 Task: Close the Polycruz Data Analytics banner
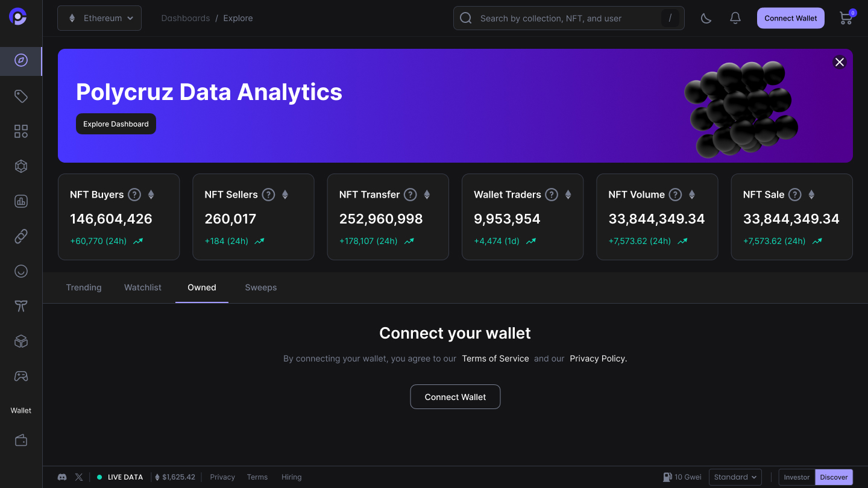coord(840,62)
